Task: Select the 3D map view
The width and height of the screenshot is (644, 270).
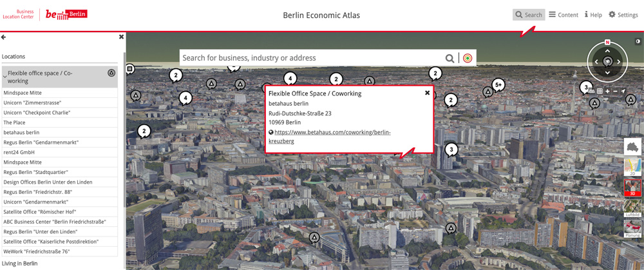Action: point(632,188)
